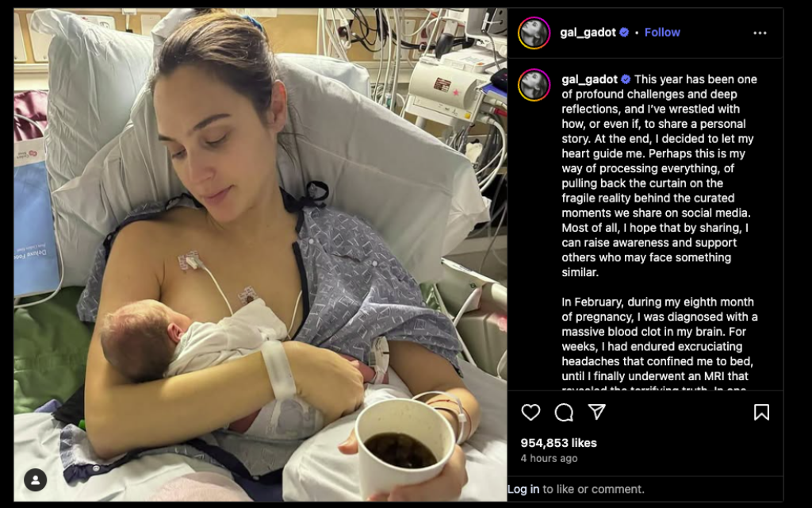This screenshot has width=812, height=508.
Task: Follow the gal_gadot account
Action: click(x=662, y=32)
